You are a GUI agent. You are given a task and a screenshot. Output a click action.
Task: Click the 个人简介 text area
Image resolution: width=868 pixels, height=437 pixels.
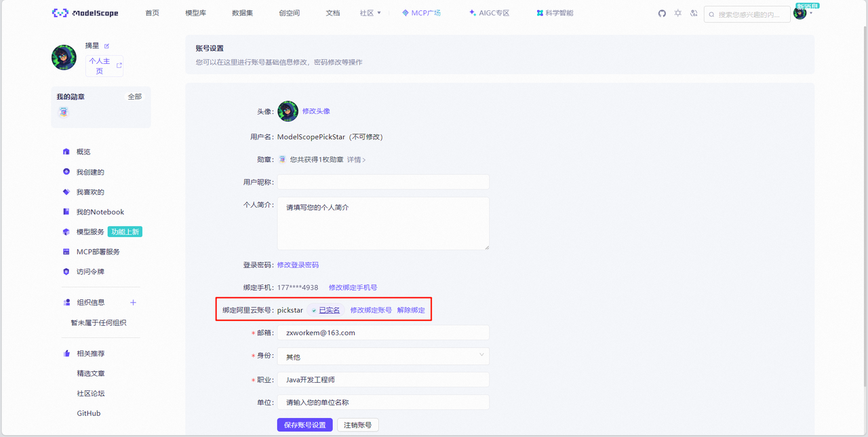(383, 223)
